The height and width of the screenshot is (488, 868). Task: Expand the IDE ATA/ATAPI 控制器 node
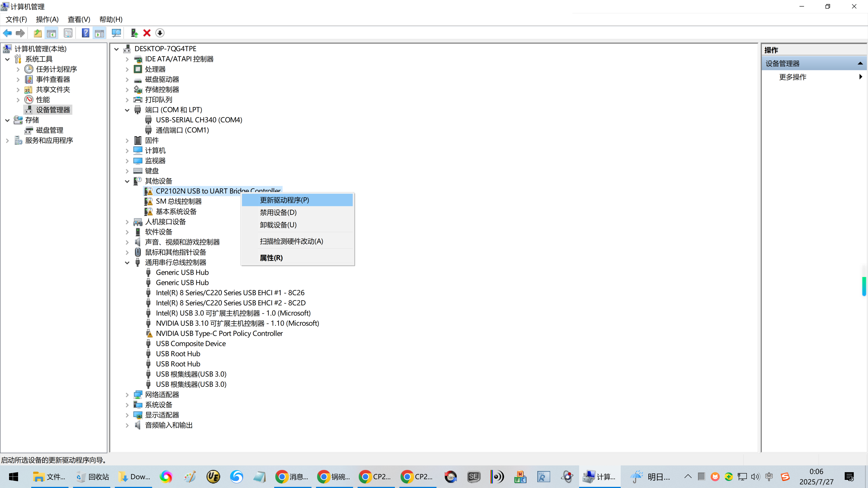pos(127,59)
